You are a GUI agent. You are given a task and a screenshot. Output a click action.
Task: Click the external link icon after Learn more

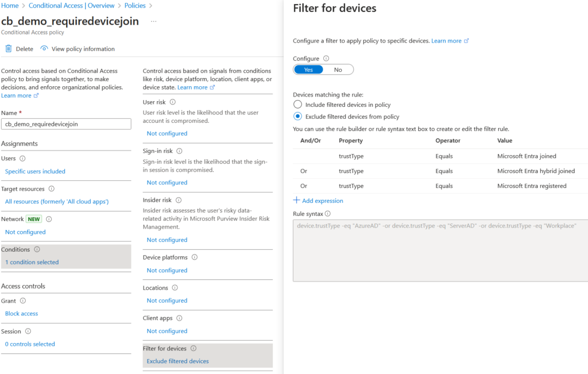pos(467,41)
